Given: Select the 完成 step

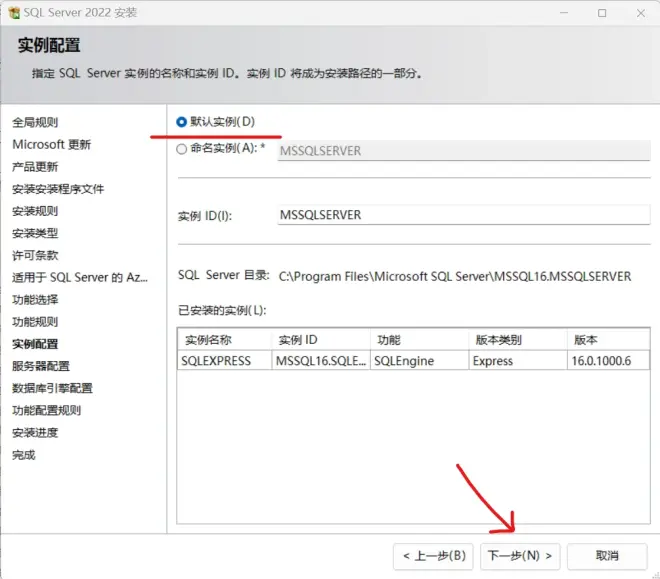Looking at the screenshot, I should (24, 455).
